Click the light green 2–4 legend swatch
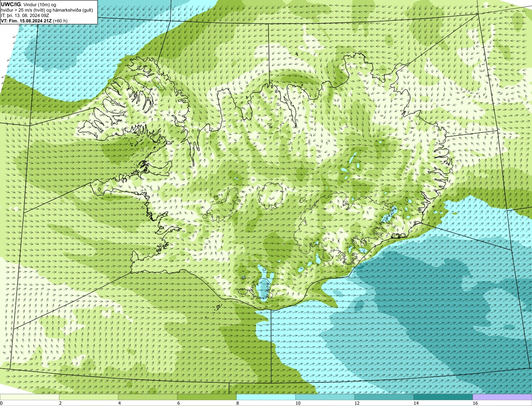Viewport: 532px width, 406px height. pyautogui.click(x=89, y=397)
